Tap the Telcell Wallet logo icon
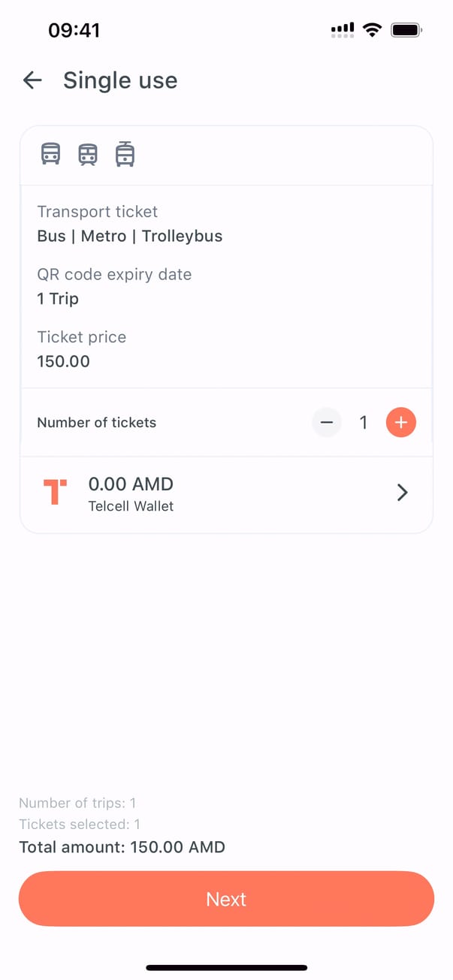This screenshot has height=980, width=453. pyautogui.click(x=55, y=493)
